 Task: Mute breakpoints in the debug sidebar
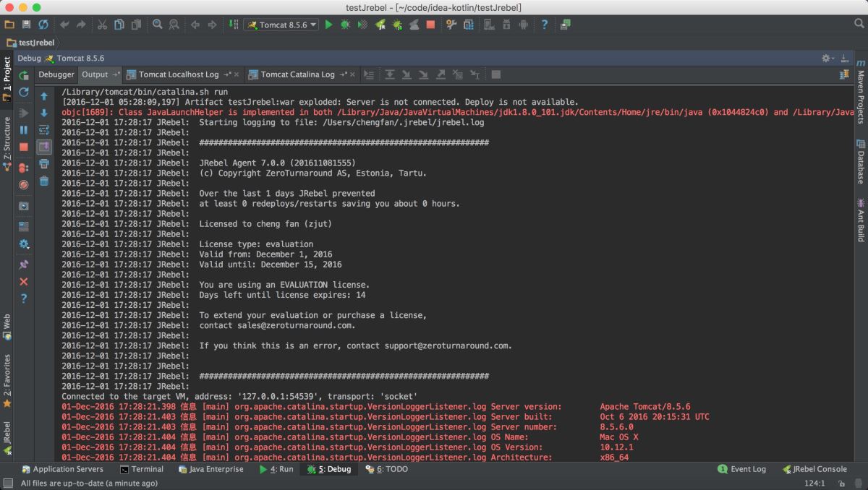point(23,185)
